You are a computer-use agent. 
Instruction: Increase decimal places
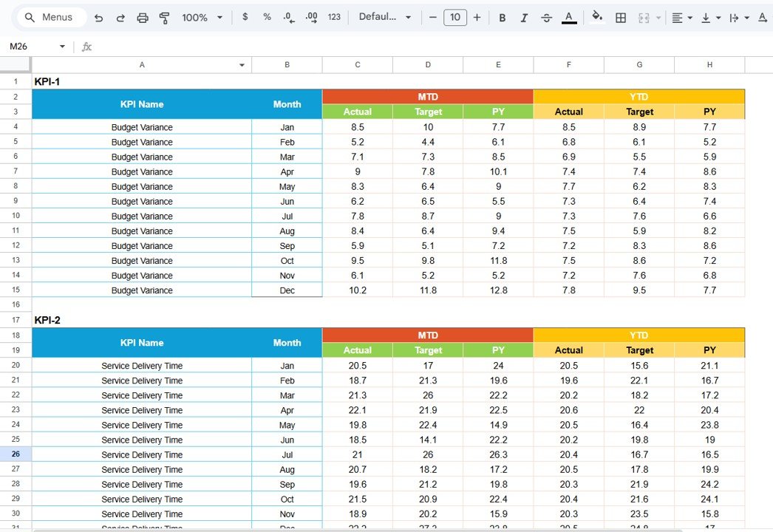click(310, 17)
